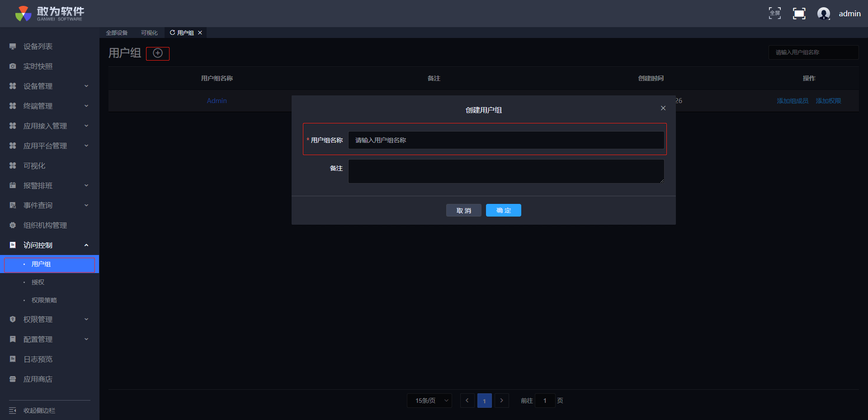Expand the 设备管理 menu
This screenshot has width=868, height=420.
(49, 86)
